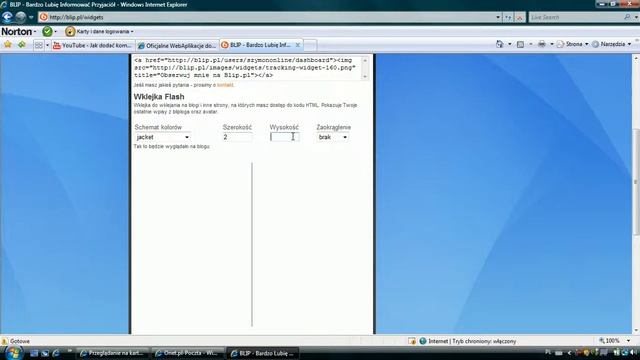Image resolution: width=640 pixels, height=360 pixels.
Task: Open a new blank tab
Action: pos(310,45)
